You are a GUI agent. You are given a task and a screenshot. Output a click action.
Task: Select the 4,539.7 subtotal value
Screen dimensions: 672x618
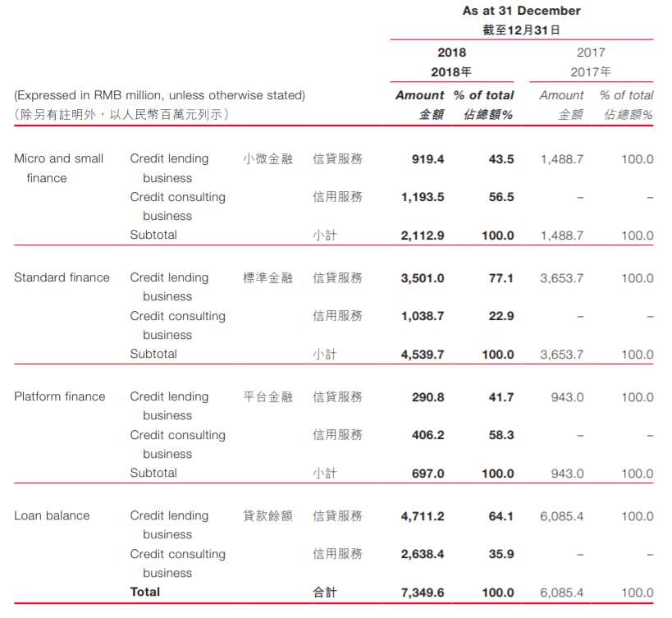point(423,355)
